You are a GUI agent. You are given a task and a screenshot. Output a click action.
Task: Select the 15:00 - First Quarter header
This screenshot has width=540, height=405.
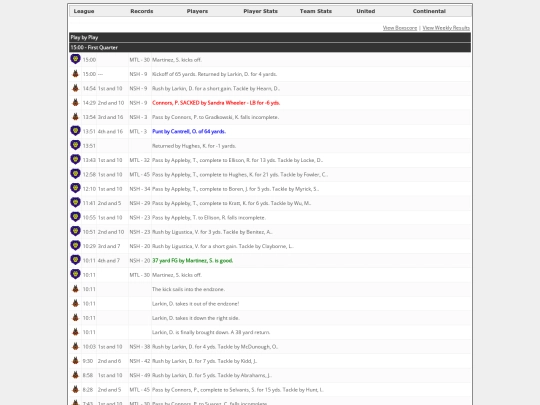pyautogui.click(x=270, y=47)
